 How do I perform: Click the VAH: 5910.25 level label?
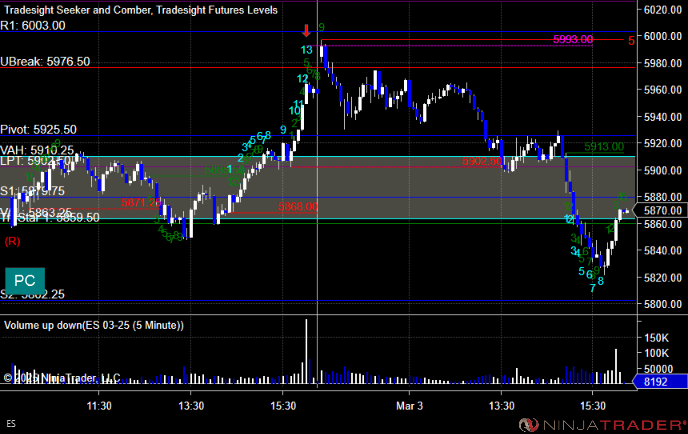point(37,151)
